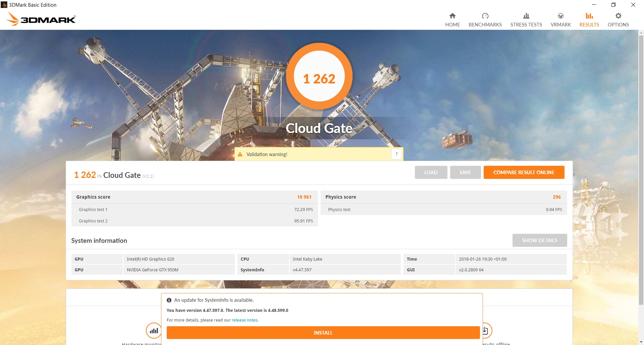644x345 pixels.
Task: Click the 95.91 FPS value
Action: pyautogui.click(x=304, y=221)
